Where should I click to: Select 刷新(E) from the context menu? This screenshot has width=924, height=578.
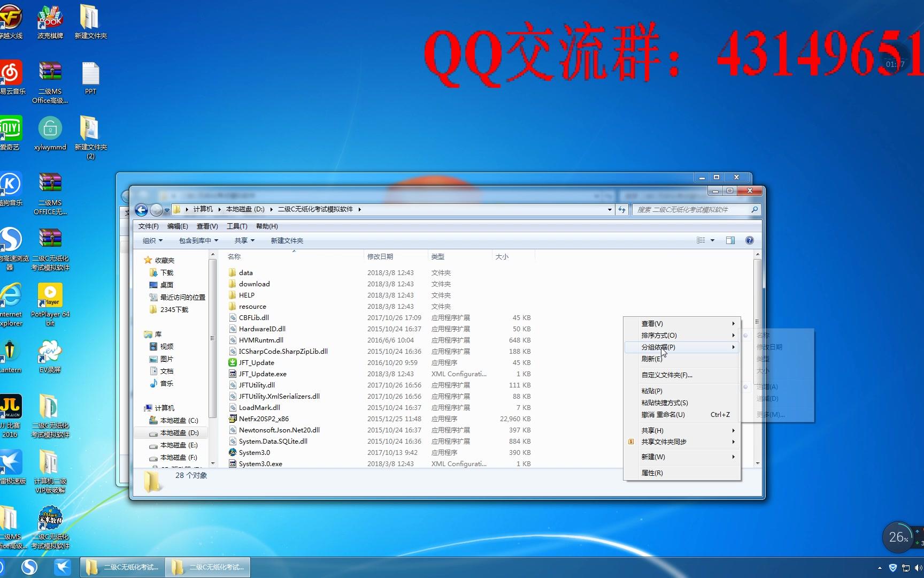[650, 359]
